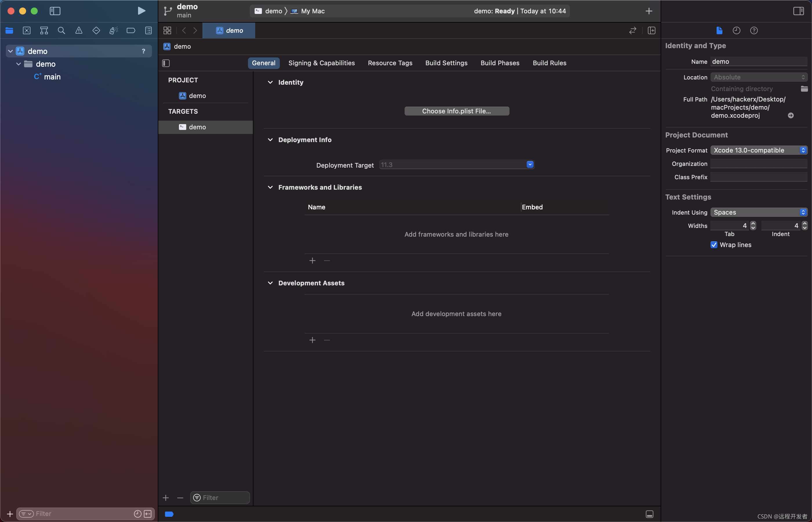Run the demo scheme with the play button

tap(142, 11)
